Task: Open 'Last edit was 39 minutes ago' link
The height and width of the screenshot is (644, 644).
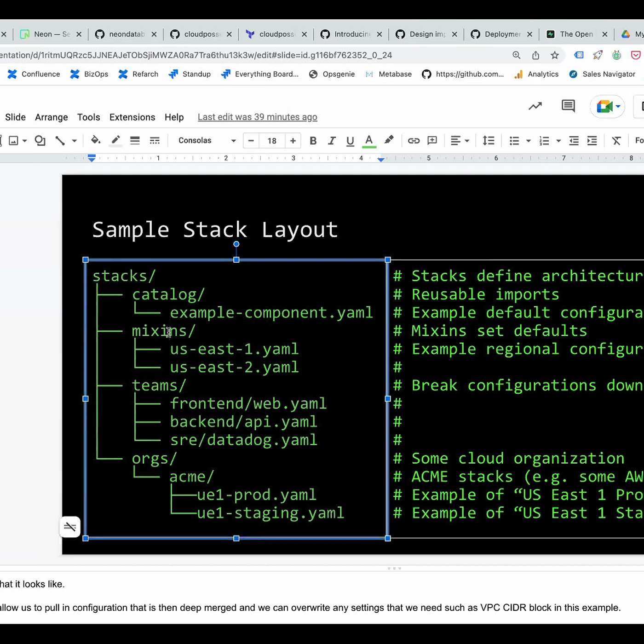Action: 257,117
